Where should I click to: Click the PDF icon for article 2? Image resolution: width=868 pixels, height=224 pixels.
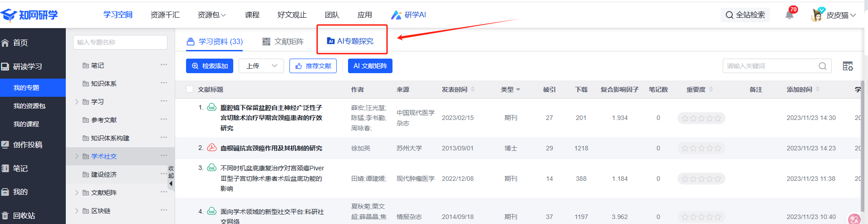pyautogui.click(x=212, y=148)
